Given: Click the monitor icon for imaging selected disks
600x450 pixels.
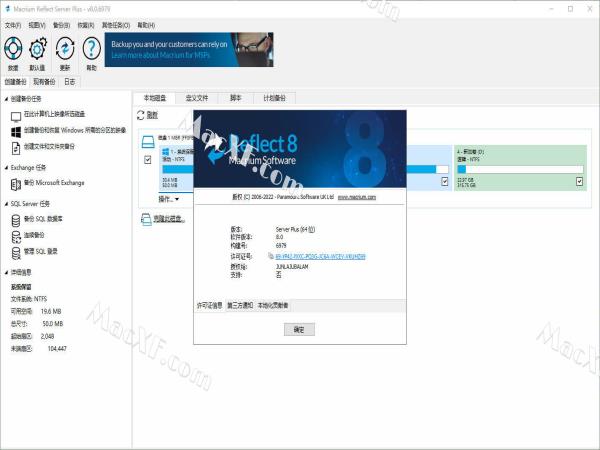Looking at the screenshot, I should tap(16, 116).
